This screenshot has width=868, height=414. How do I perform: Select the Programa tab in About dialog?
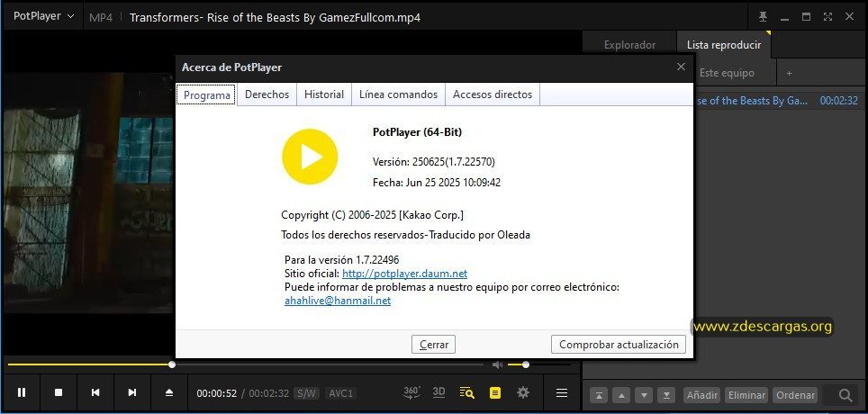tap(206, 94)
